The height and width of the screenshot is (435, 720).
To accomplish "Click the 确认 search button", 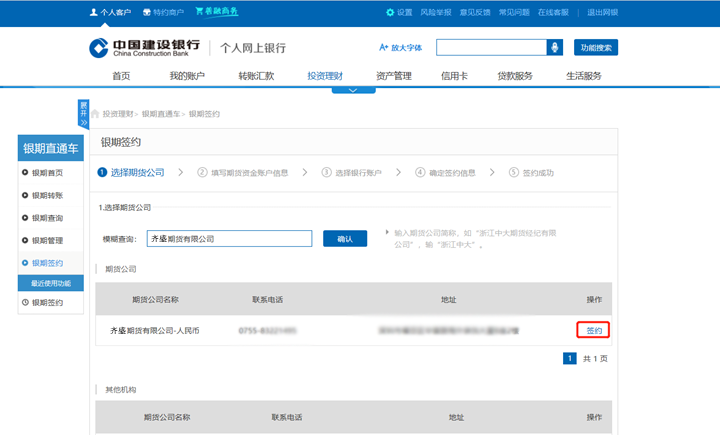I will (x=345, y=239).
